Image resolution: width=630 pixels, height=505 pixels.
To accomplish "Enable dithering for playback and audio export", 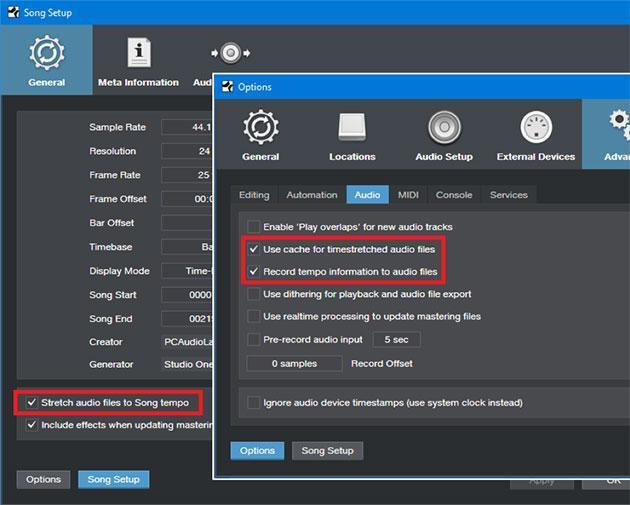I will 254,294.
